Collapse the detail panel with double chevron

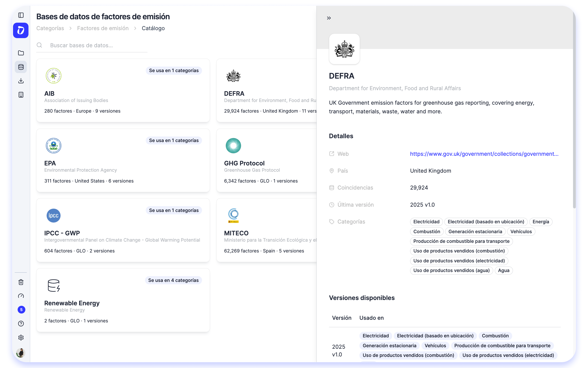[x=329, y=18]
